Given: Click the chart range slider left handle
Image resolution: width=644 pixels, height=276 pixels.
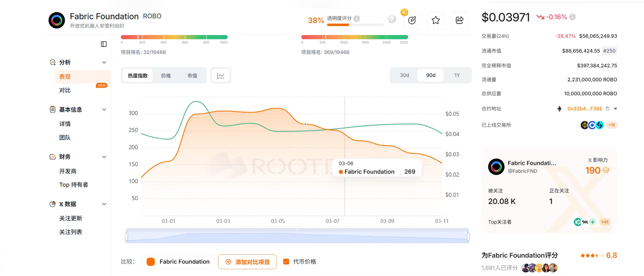Looking at the screenshot, I should click(x=127, y=237).
